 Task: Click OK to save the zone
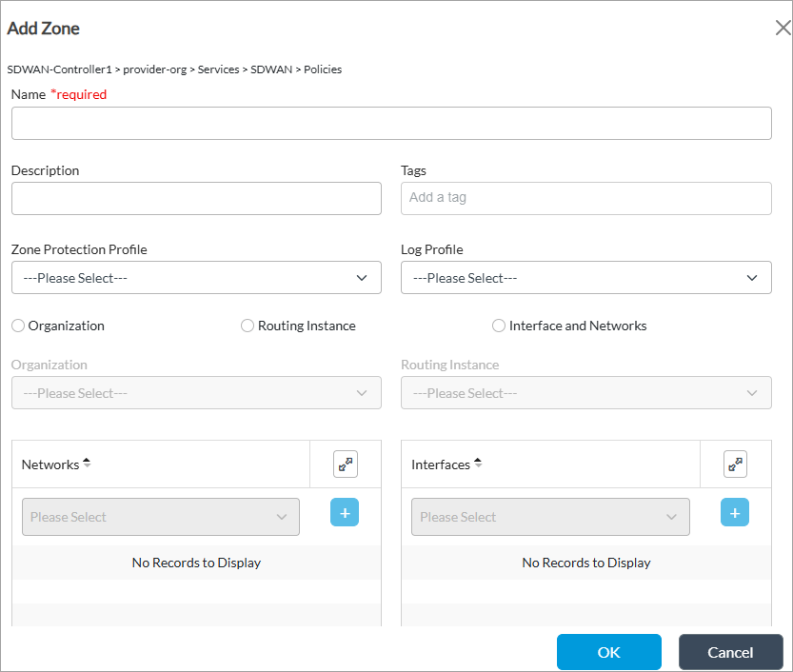coord(608,652)
